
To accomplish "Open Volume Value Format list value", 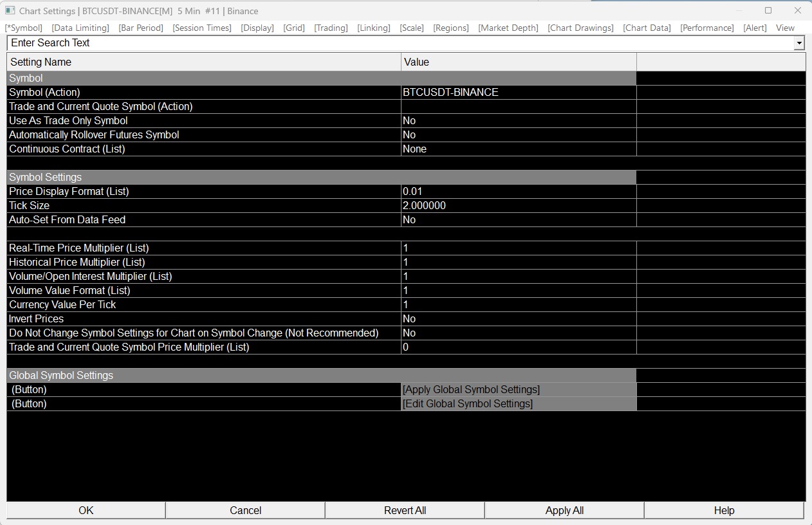I will 519,291.
